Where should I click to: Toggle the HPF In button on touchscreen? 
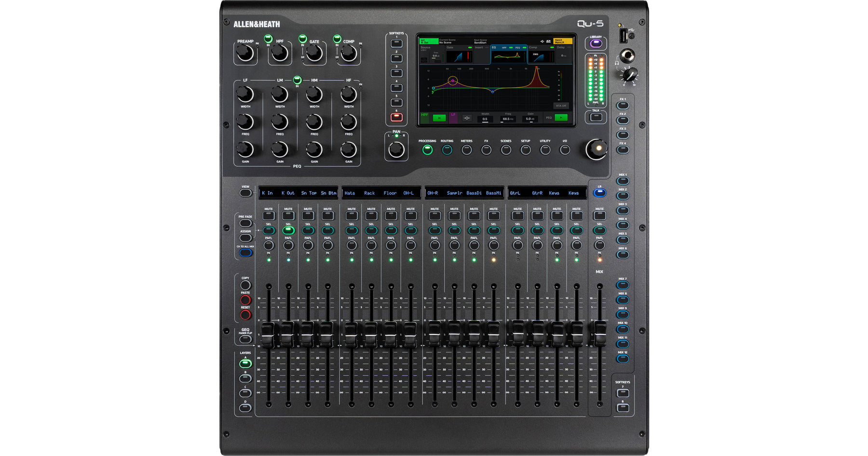coord(439,118)
